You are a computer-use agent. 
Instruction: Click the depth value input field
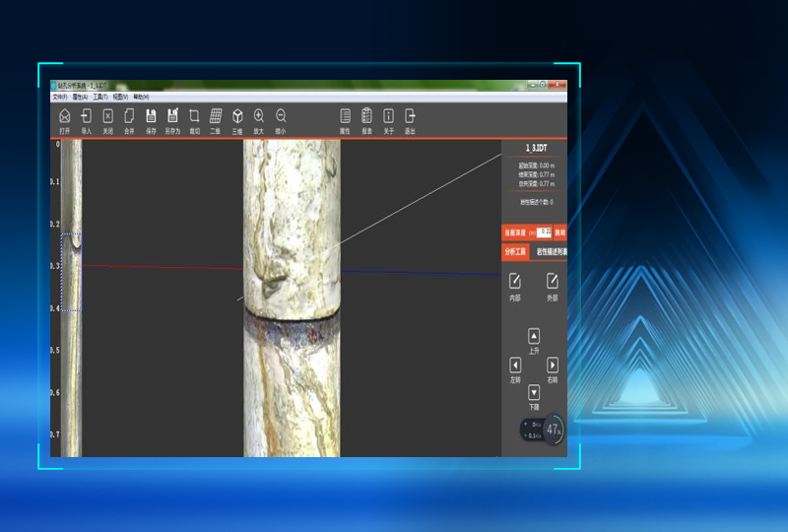point(545,233)
